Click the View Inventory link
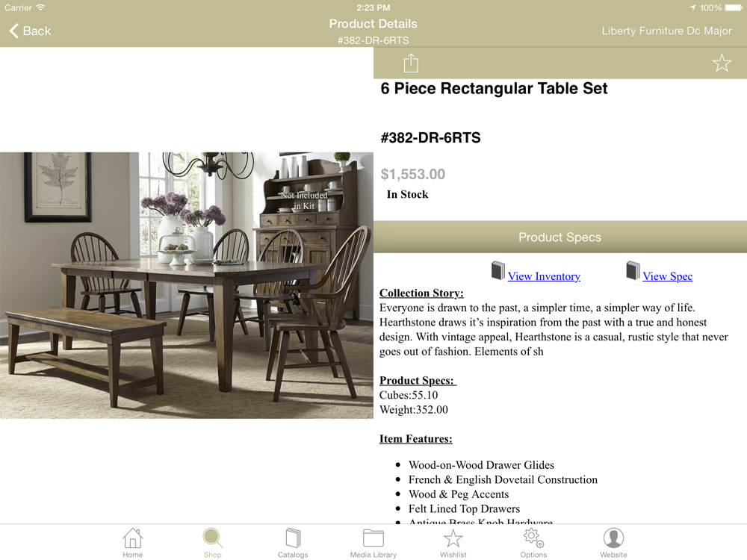 pyautogui.click(x=544, y=276)
